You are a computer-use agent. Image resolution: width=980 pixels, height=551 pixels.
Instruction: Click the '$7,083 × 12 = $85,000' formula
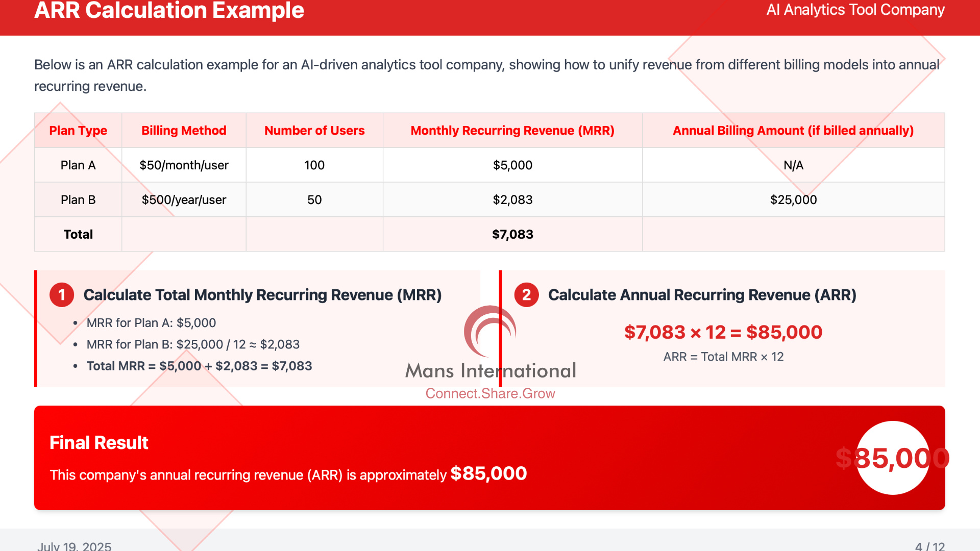pos(723,332)
